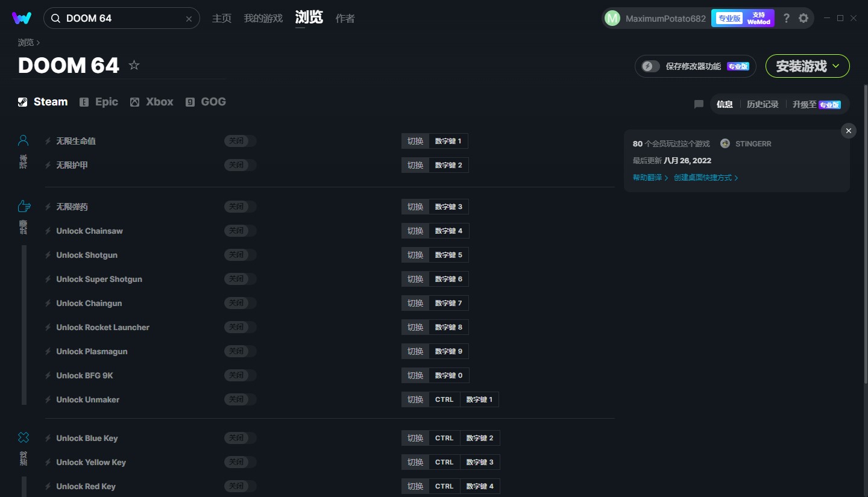The width and height of the screenshot is (868, 497).
Task: Click the lightning icon beside Unlock Blue Key
Action: point(48,438)
